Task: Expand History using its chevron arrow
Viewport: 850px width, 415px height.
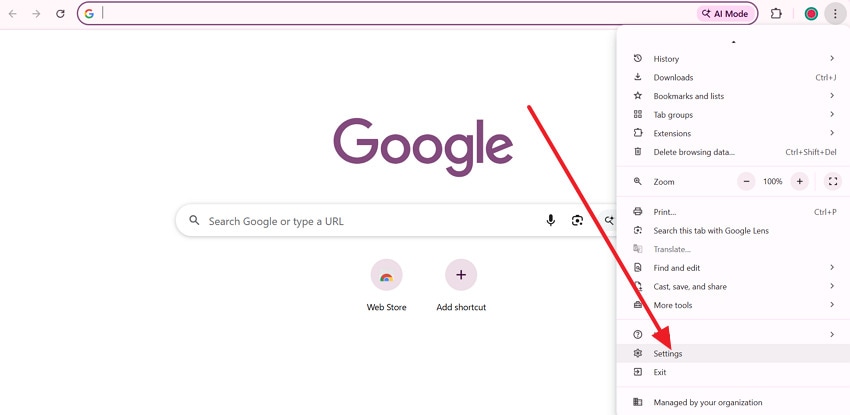Action: point(832,58)
